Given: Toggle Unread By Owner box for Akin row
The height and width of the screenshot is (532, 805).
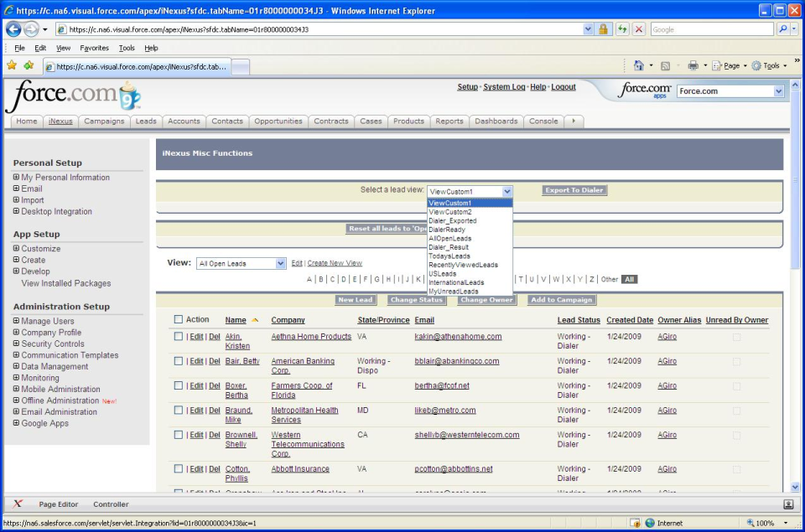Looking at the screenshot, I should coord(737,337).
